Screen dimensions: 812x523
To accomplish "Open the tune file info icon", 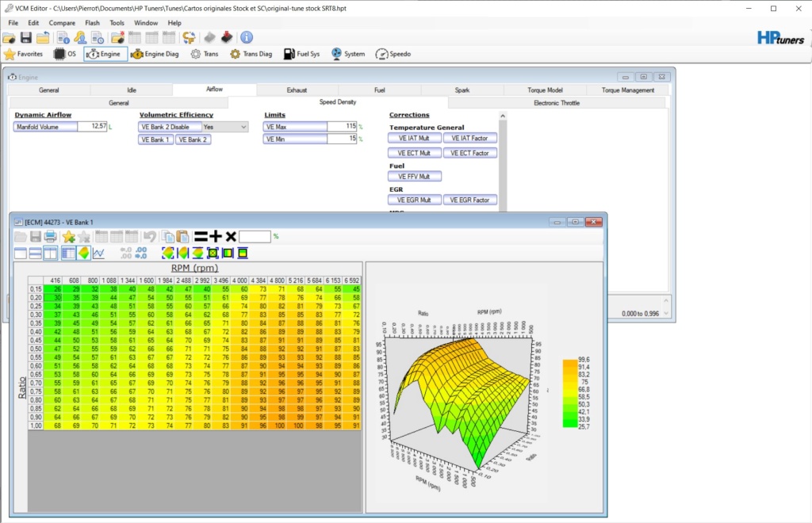I will tap(63, 38).
